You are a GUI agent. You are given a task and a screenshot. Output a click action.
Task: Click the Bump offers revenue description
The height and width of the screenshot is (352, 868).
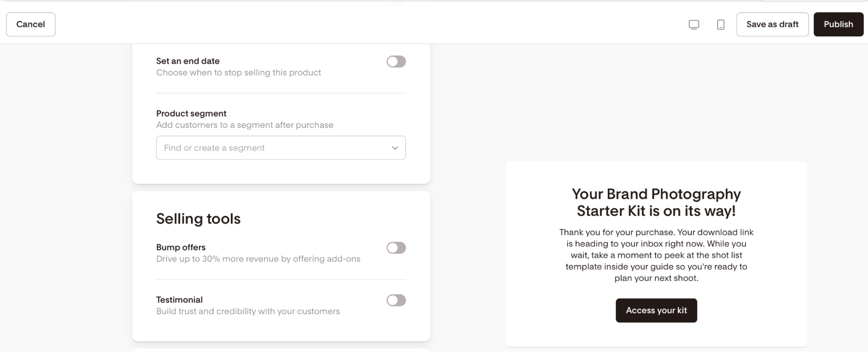pos(258,259)
